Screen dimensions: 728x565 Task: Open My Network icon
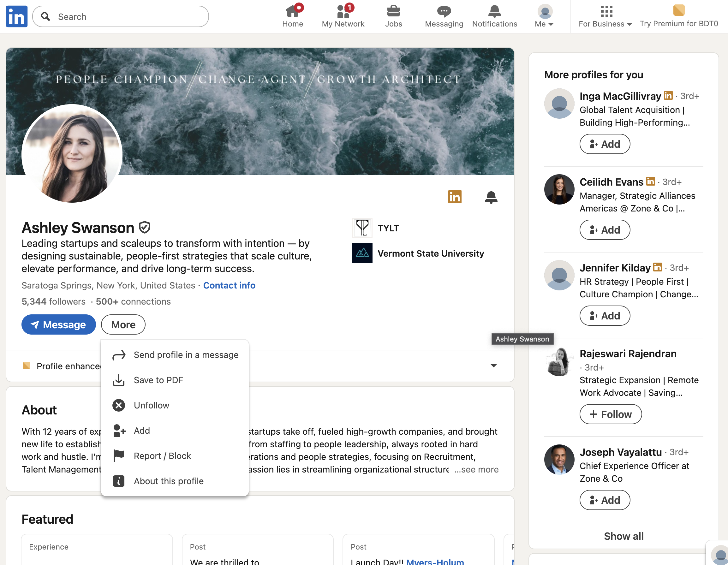coord(343,11)
